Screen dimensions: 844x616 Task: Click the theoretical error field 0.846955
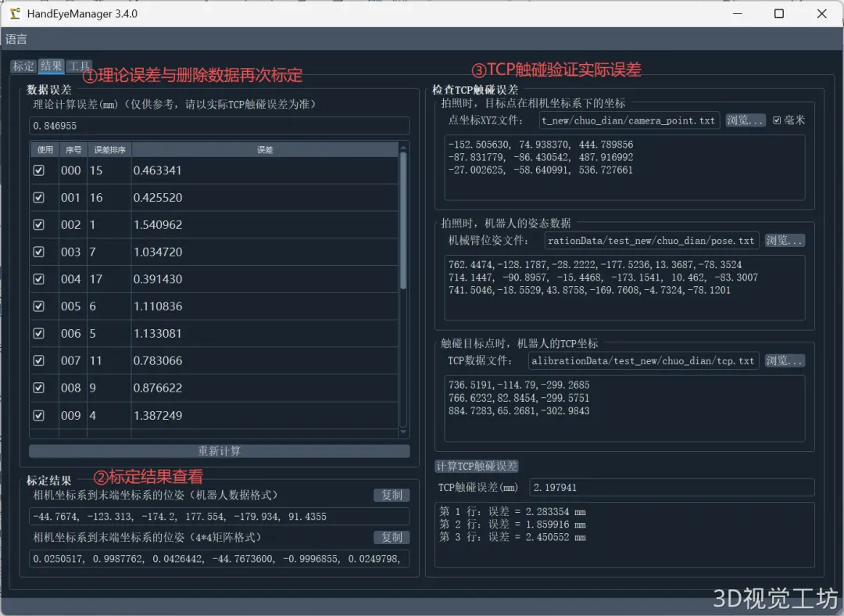(219, 125)
